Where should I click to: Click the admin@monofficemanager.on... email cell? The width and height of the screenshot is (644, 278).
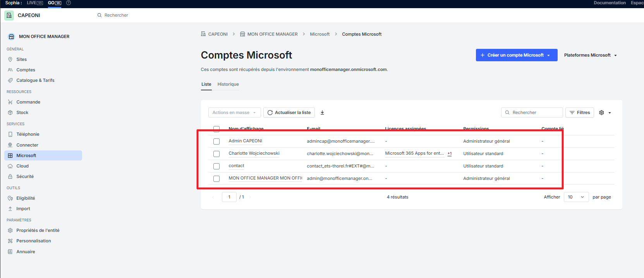coord(339,178)
